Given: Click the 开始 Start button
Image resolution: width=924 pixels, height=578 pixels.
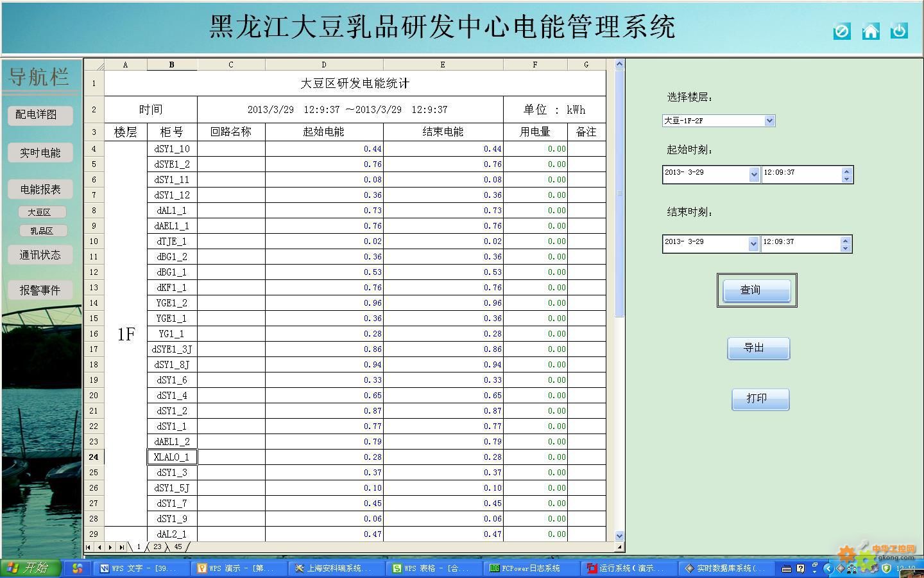Looking at the screenshot, I should pos(30,568).
